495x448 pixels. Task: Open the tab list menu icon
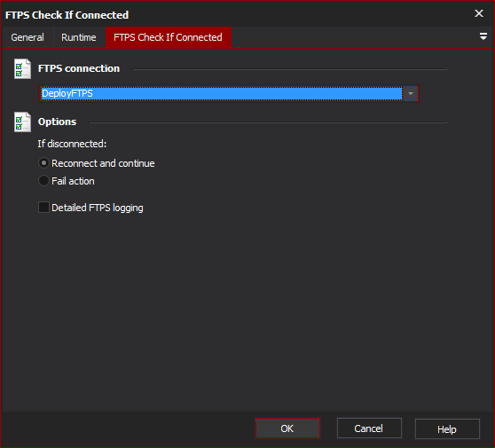coord(483,36)
